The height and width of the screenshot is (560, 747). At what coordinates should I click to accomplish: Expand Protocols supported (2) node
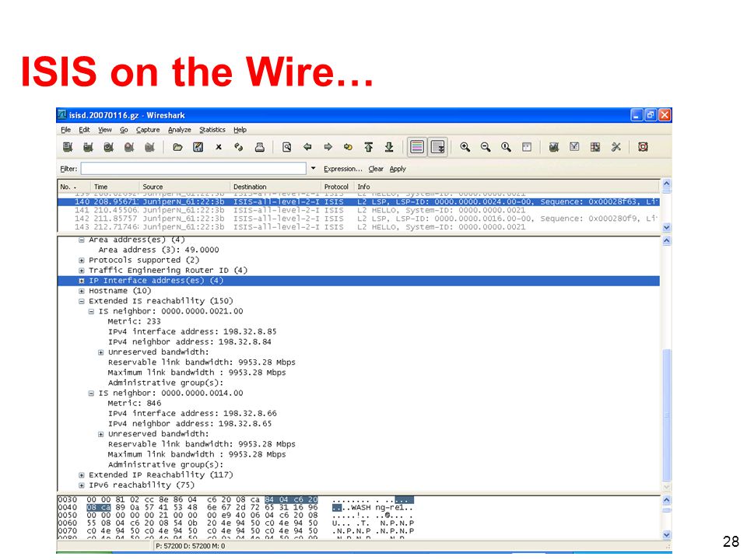tap(82, 261)
